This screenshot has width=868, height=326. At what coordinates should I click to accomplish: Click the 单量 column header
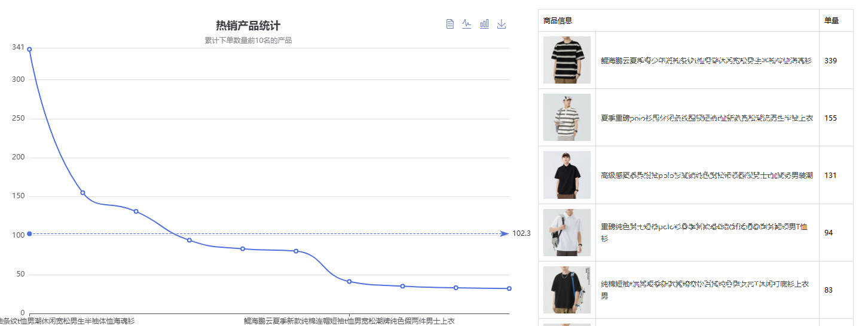831,21
